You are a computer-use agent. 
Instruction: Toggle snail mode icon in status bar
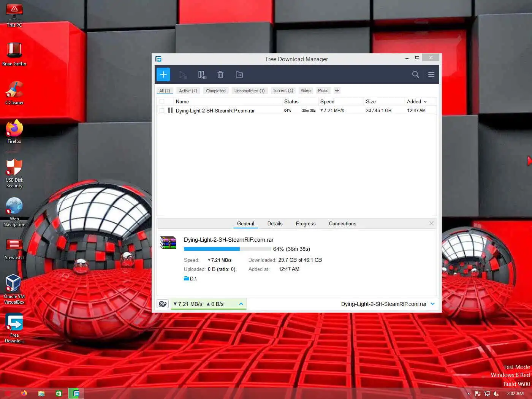pyautogui.click(x=163, y=304)
